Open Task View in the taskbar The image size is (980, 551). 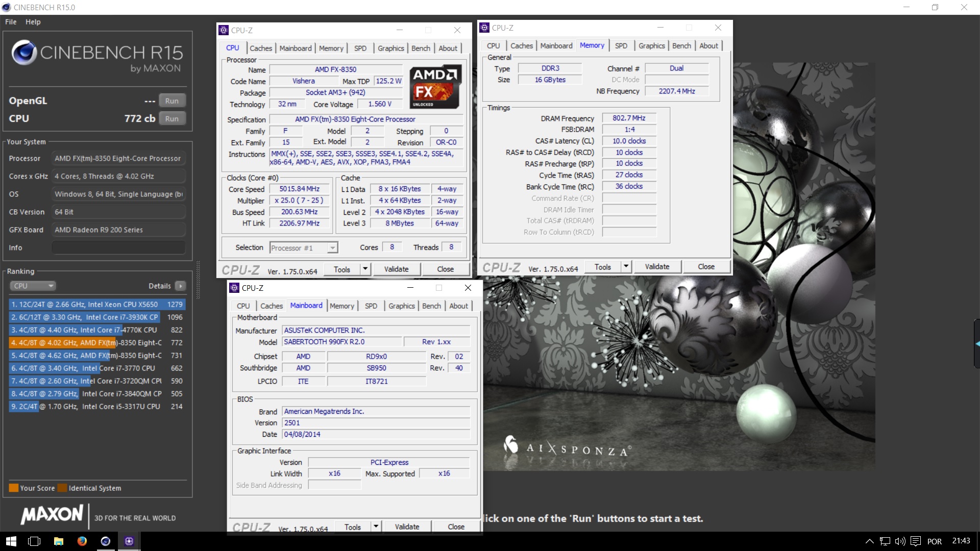(34, 541)
